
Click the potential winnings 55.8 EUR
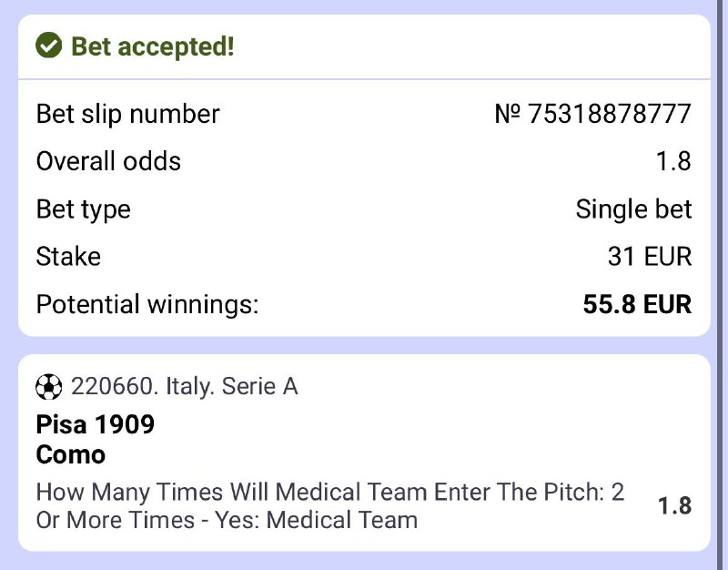tap(637, 304)
